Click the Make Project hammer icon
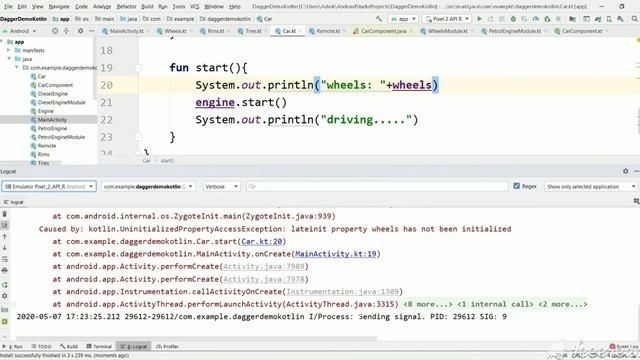The image size is (640, 360). (379, 19)
